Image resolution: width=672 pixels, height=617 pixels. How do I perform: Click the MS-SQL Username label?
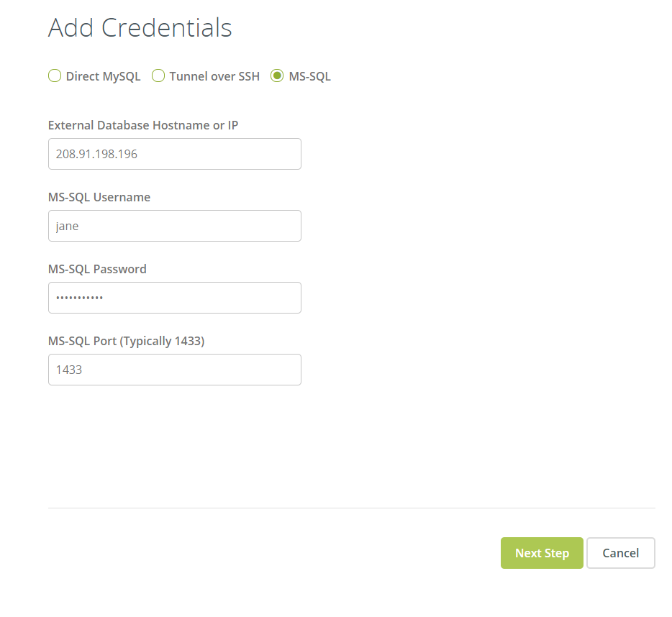[x=99, y=197]
